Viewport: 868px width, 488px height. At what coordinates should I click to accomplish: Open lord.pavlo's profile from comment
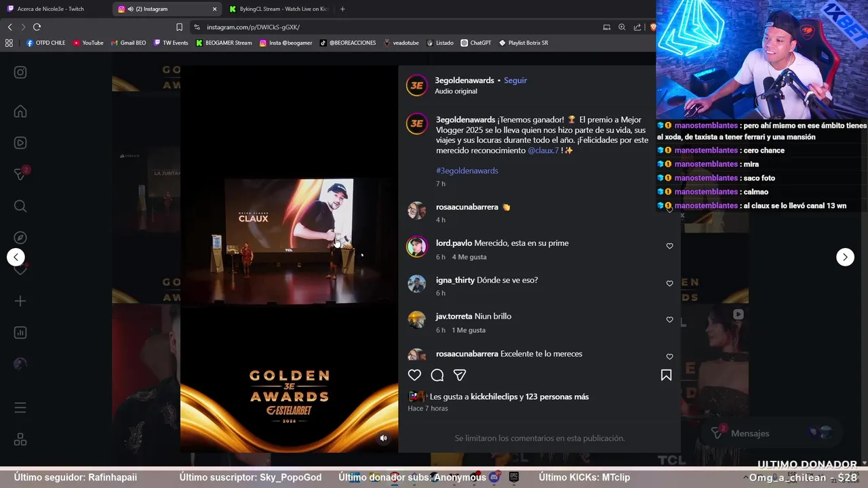(x=454, y=243)
